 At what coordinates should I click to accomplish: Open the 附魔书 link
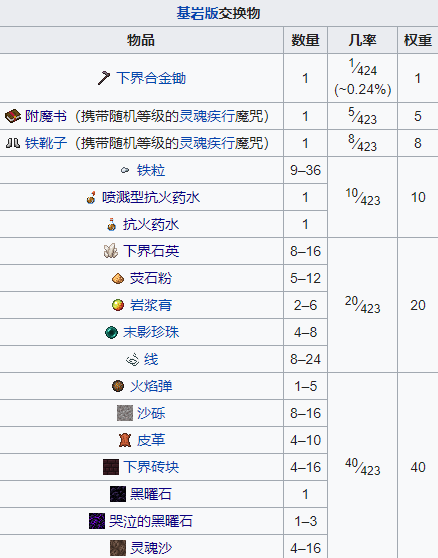(x=46, y=116)
